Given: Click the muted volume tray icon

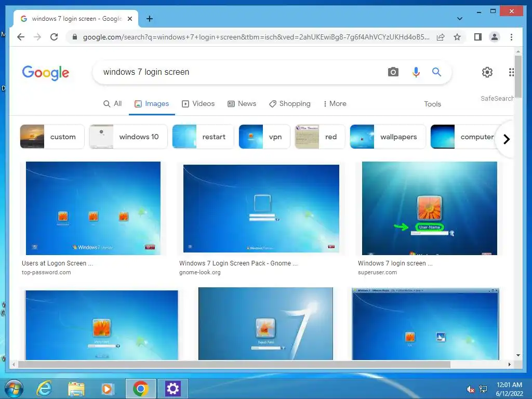Looking at the screenshot, I should (x=470, y=390).
